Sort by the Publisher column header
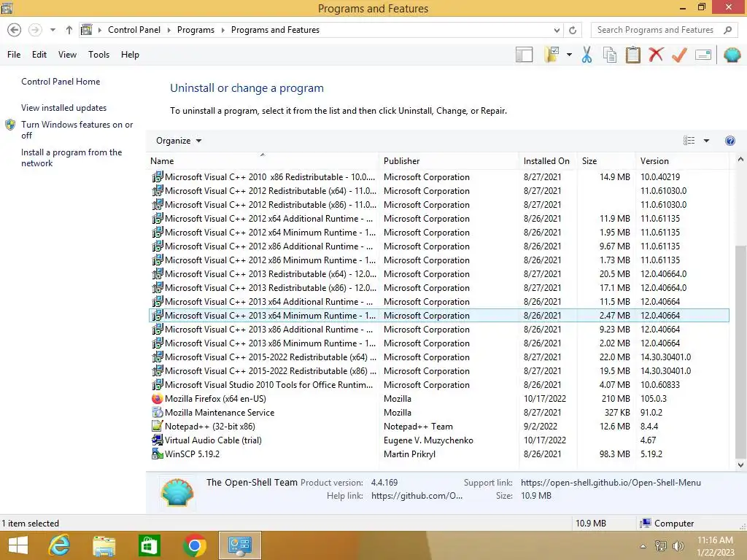The image size is (747, 560). [x=449, y=161]
